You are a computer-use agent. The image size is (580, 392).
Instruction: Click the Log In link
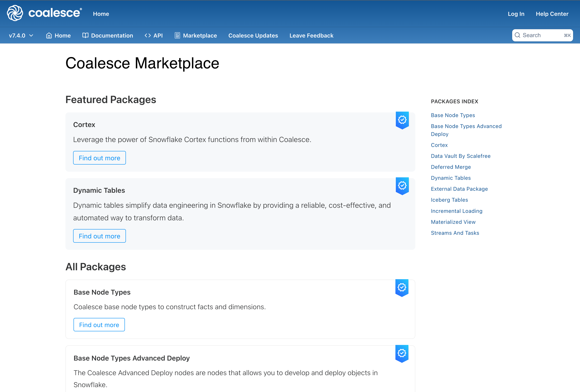click(x=516, y=14)
